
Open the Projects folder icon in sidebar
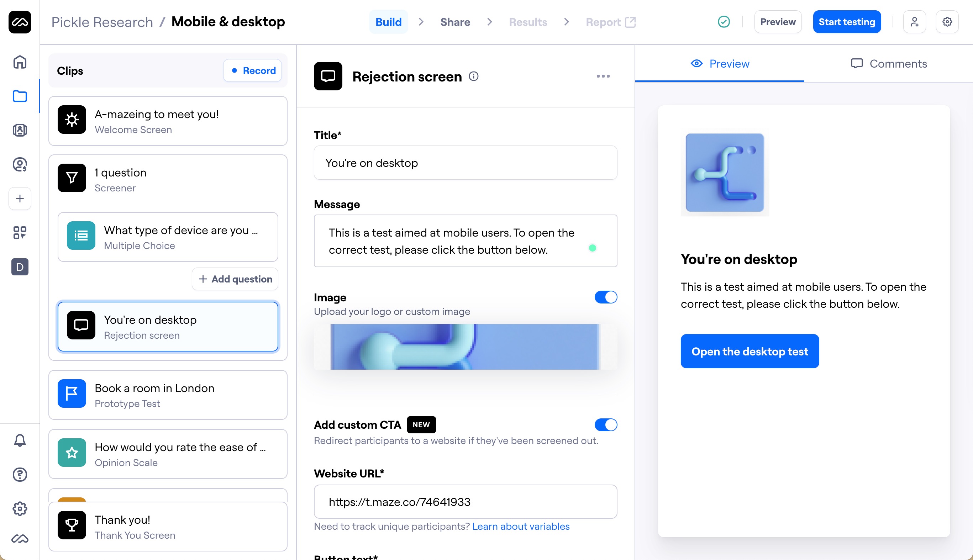click(x=20, y=96)
